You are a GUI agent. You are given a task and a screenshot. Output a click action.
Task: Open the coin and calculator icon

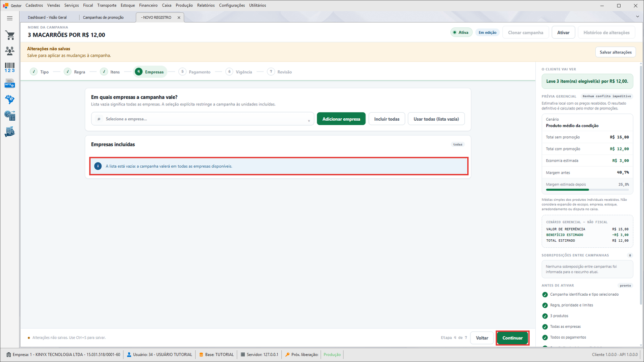pos(10,116)
